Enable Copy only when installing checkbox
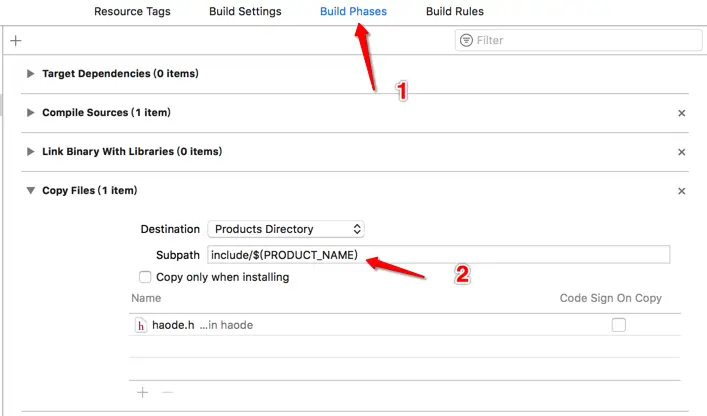The width and height of the screenshot is (707, 416). pyautogui.click(x=146, y=277)
